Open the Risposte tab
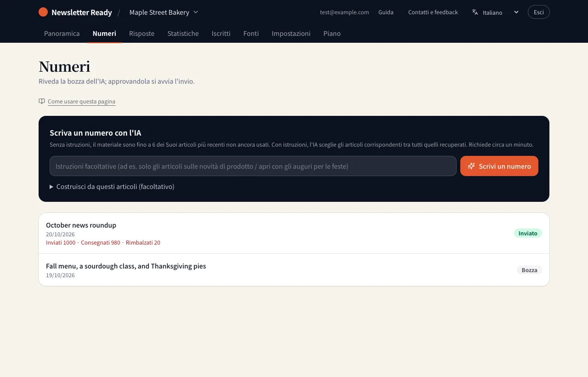Viewport: 588px width, 377px height. pyautogui.click(x=142, y=34)
